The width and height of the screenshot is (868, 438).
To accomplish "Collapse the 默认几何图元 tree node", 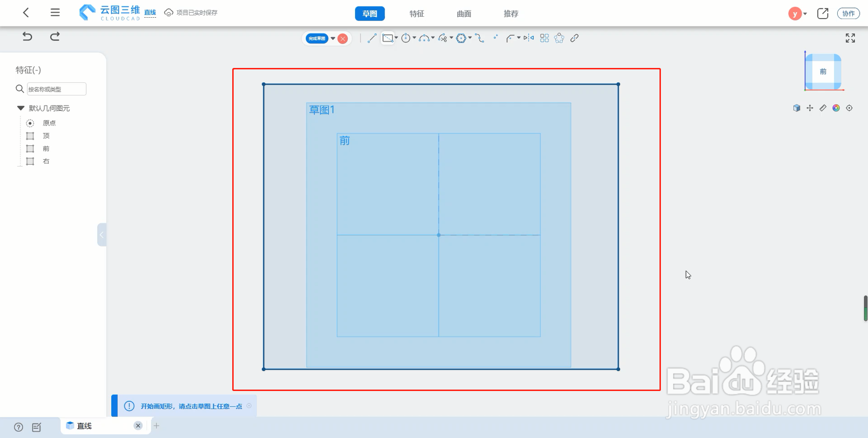I will tap(20, 108).
